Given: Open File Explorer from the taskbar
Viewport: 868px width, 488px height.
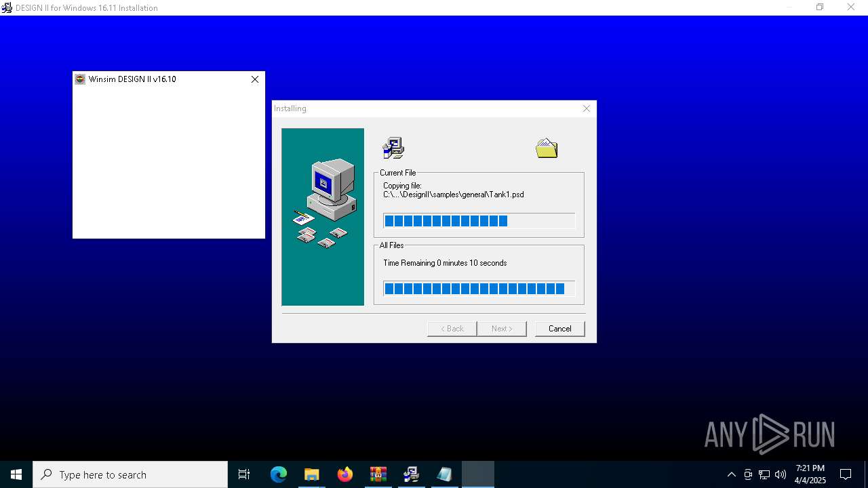Looking at the screenshot, I should (x=311, y=474).
